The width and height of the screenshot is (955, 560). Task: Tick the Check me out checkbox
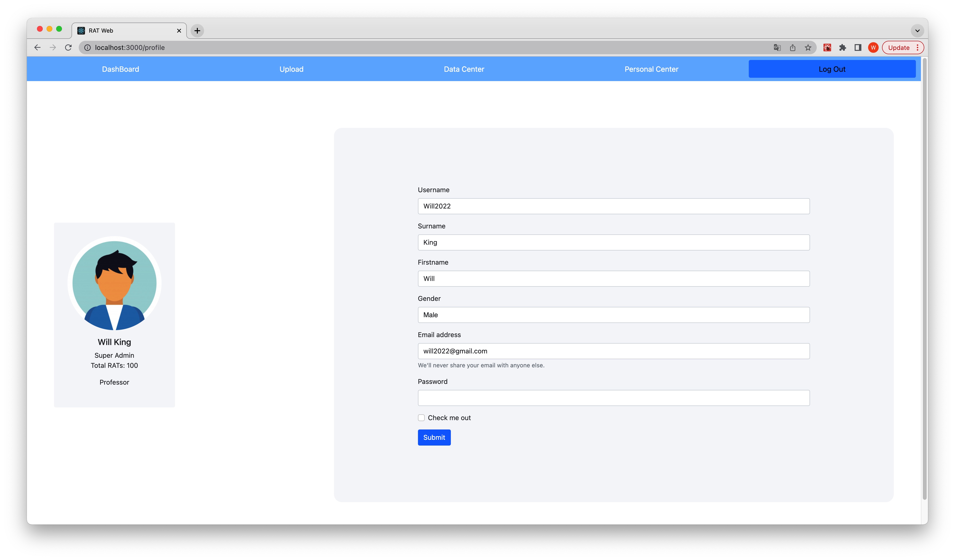(421, 418)
